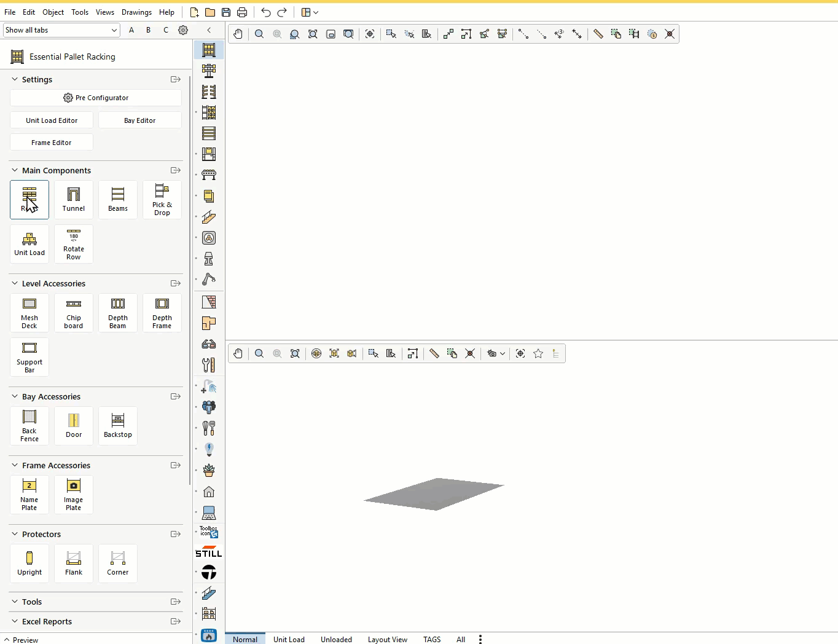Click the Rotate Row tool
The width and height of the screenshot is (838, 644).
[x=74, y=243]
